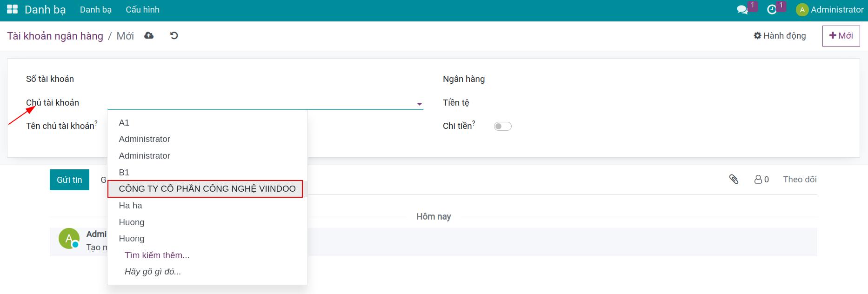
Task: Toggle the Chi tiền switch
Action: pyautogui.click(x=502, y=126)
